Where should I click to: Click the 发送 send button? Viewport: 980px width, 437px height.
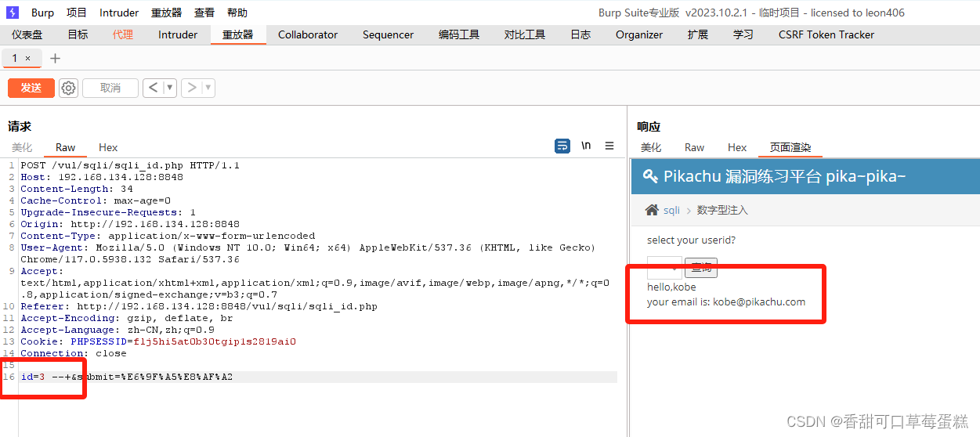coord(31,88)
